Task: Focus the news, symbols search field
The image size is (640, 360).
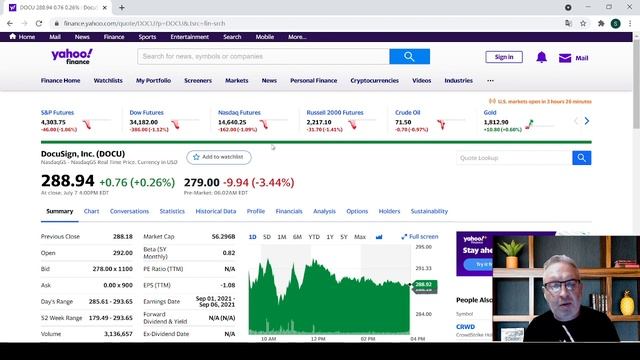Action: pyautogui.click(x=263, y=56)
